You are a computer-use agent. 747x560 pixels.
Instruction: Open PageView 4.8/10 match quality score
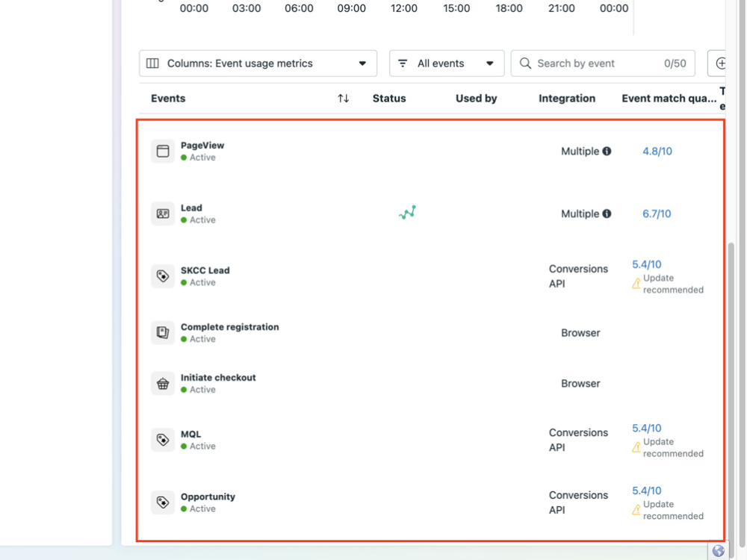point(657,151)
